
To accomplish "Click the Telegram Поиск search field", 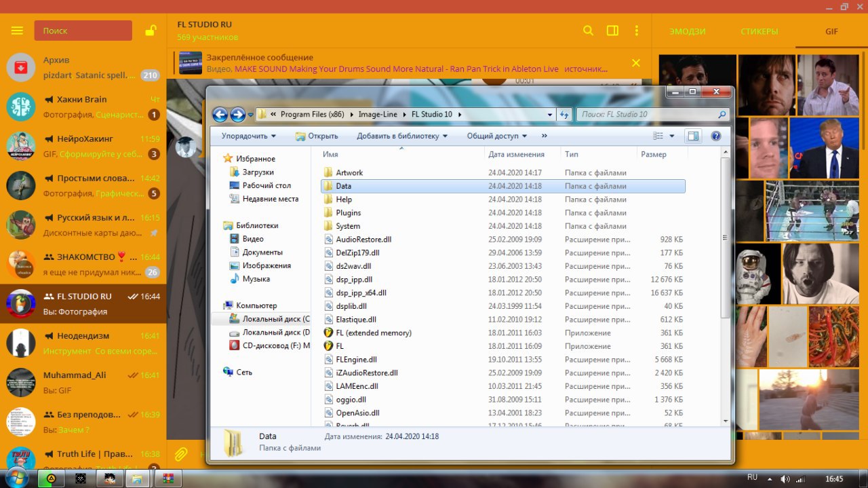I will click(x=83, y=31).
